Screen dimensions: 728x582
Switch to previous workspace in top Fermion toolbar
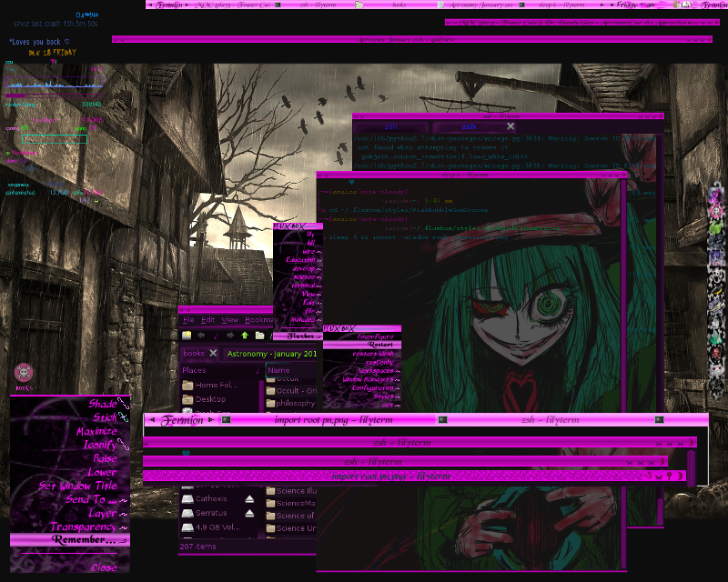149,5
